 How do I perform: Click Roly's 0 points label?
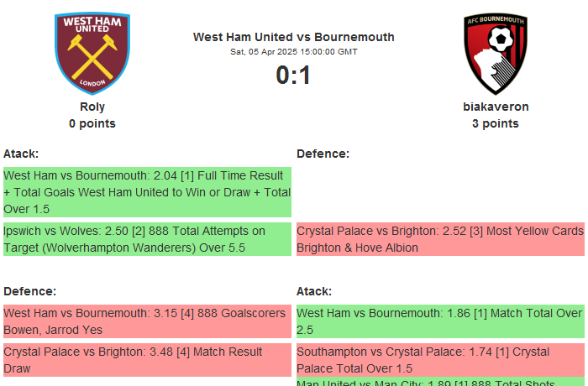coord(92,123)
